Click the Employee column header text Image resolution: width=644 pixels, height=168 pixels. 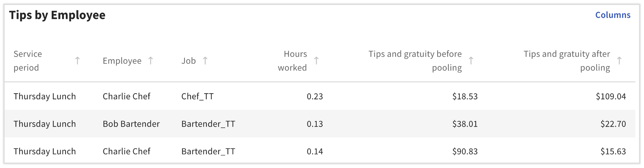[122, 61]
